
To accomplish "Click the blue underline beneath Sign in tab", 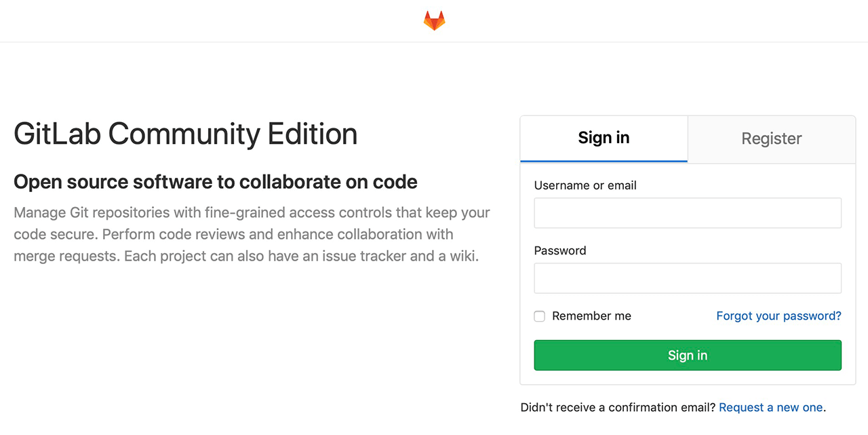I will [x=604, y=161].
